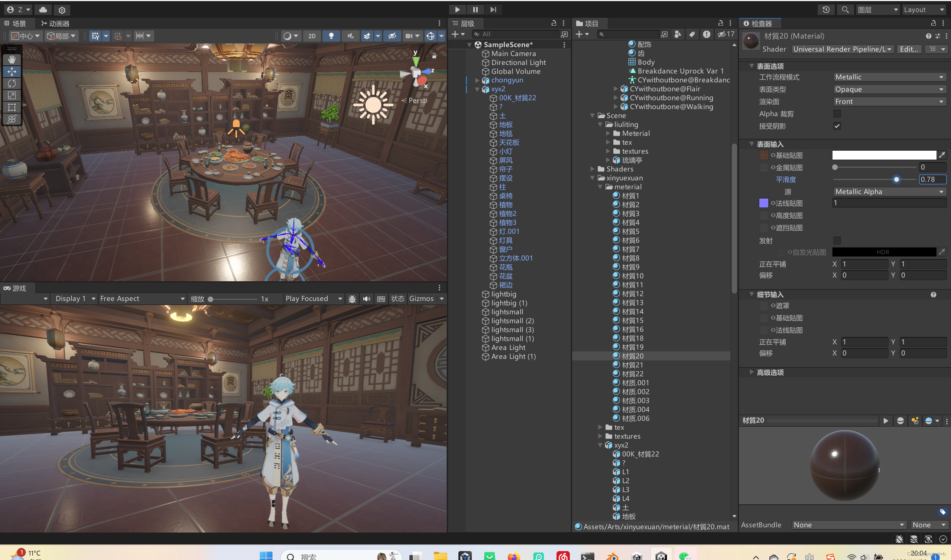Screen dimensions: 951x560
Task: Click the Step frame button
Action: pos(493,10)
